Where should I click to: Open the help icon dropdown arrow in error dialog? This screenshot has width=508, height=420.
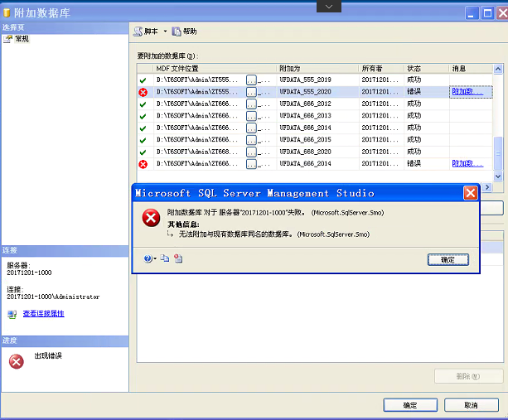[155, 258]
